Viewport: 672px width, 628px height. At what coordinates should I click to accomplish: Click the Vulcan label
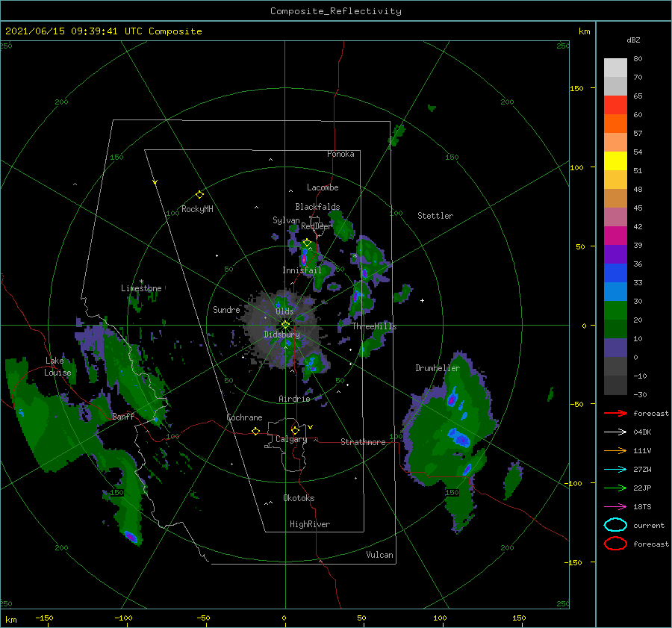[380, 555]
